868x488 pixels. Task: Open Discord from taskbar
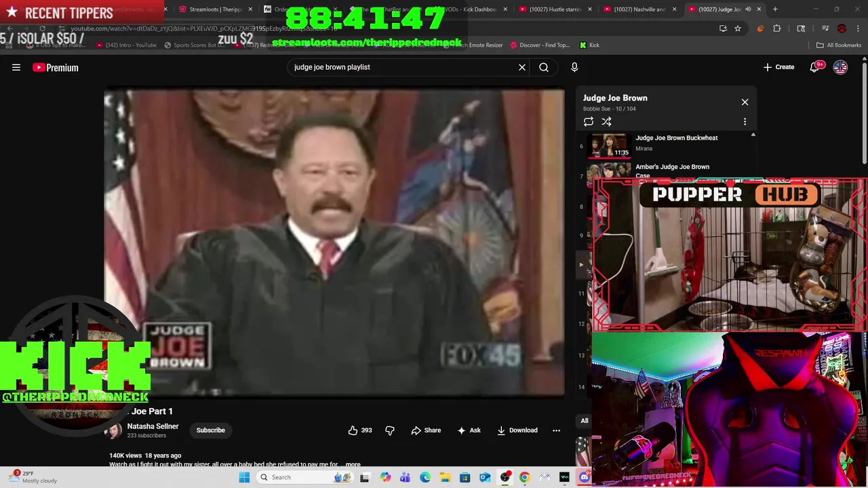pyautogui.click(x=585, y=477)
